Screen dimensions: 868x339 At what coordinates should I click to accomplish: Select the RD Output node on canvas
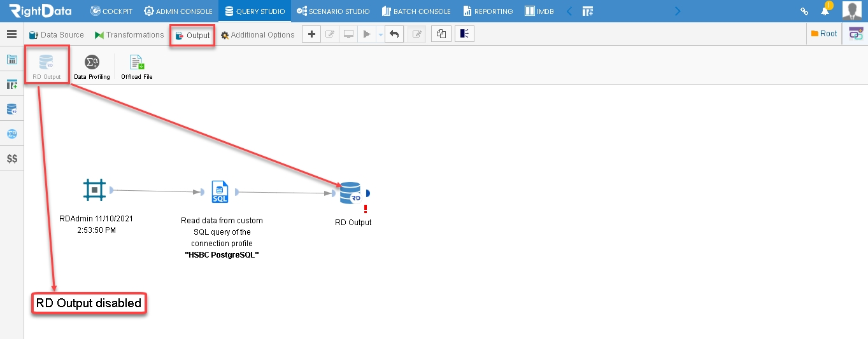coord(351,193)
